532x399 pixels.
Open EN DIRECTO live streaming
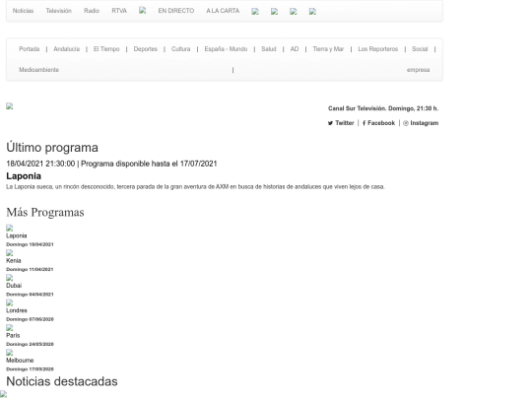176,11
